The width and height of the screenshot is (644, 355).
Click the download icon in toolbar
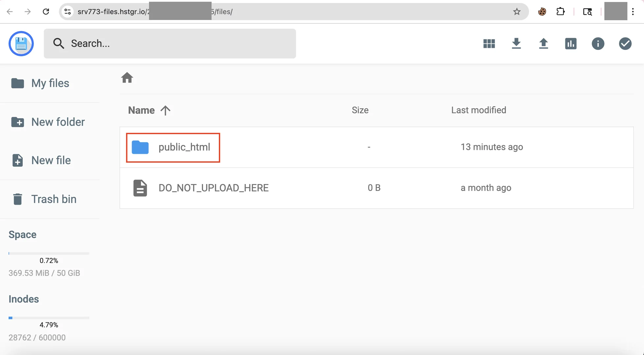click(x=516, y=43)
